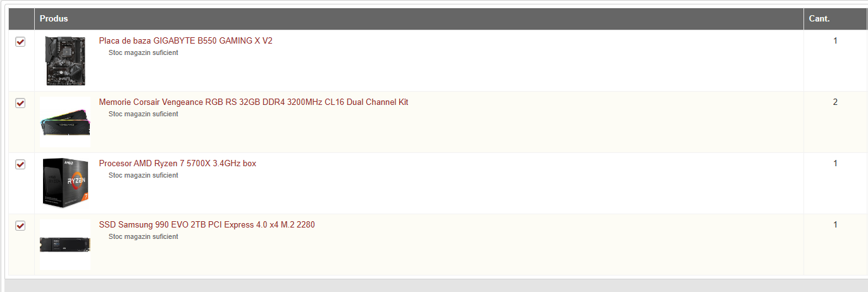Click the AMD Ryzen box product image
Image resolution: width=868 pixels, height=292 pixels.
coord(65,182)
